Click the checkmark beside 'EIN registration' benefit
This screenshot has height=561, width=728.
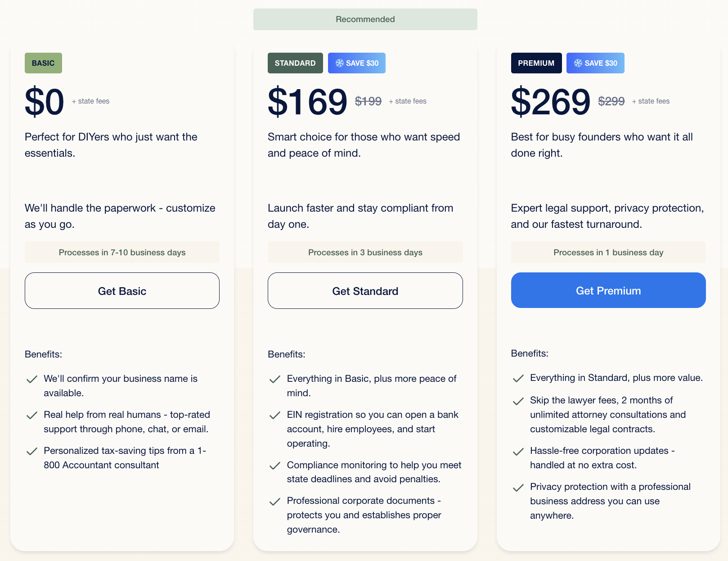(275, 416)
